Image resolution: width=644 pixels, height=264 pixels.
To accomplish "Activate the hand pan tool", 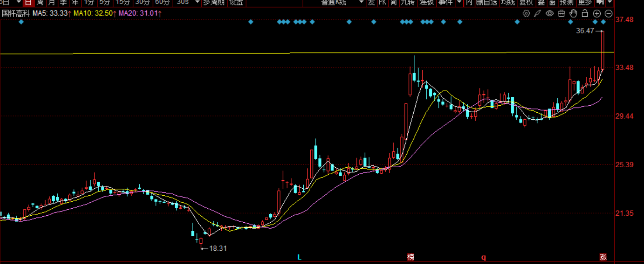I will point(573,14).
